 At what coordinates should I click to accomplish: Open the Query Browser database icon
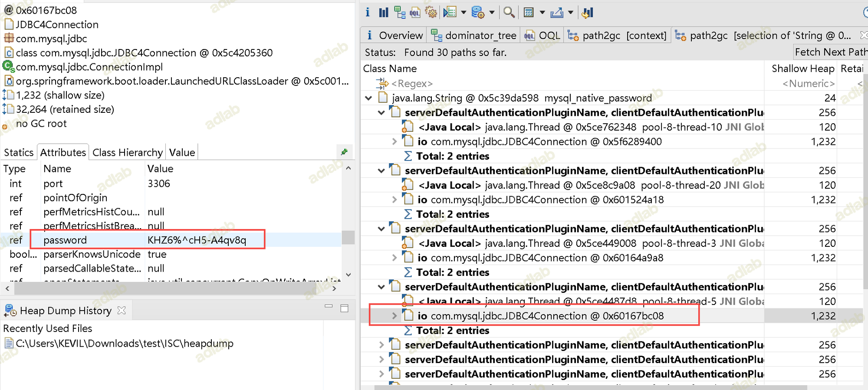[x=478, y=12]
